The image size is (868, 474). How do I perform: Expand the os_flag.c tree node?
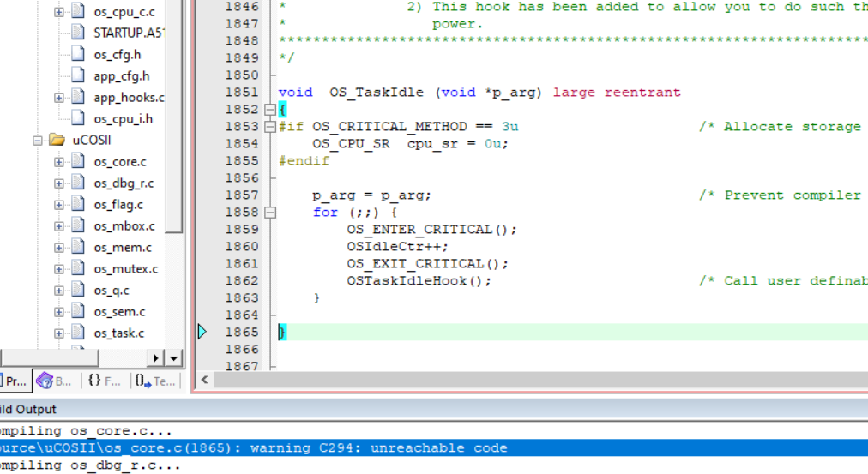58,205
